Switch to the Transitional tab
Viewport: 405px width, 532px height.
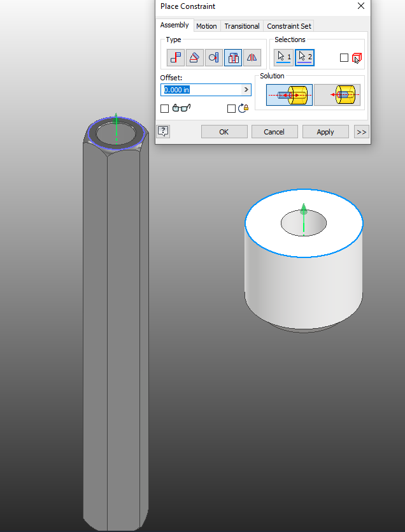[242, 26]
